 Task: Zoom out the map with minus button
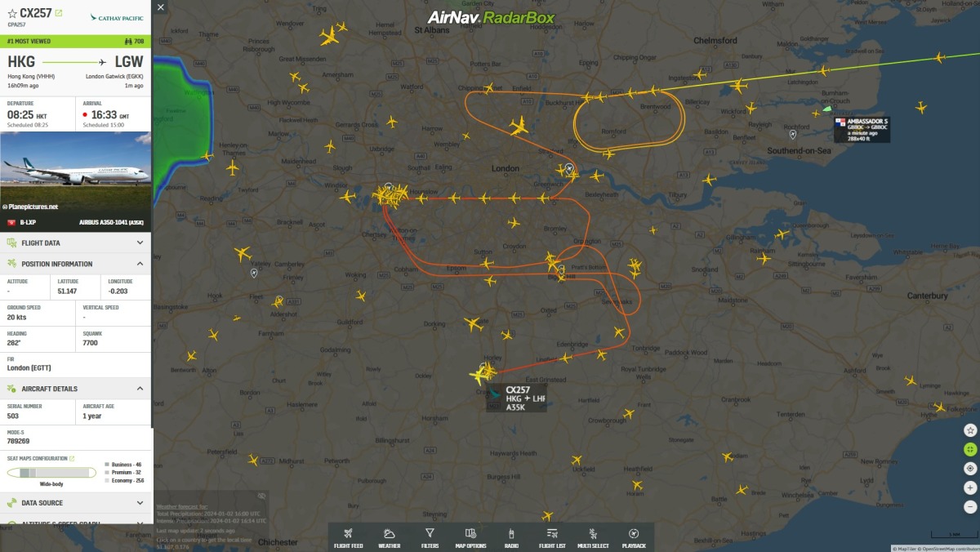click(970, 506)
